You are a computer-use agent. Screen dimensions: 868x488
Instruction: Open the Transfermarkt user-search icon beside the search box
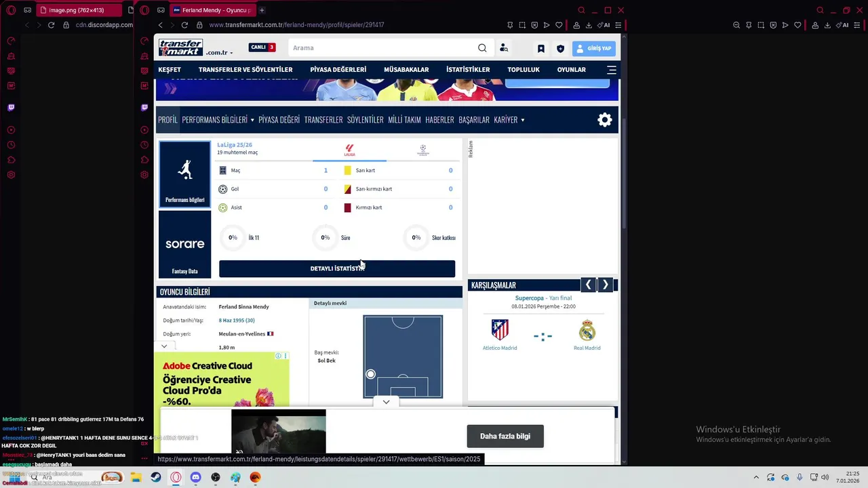point(504,48)
